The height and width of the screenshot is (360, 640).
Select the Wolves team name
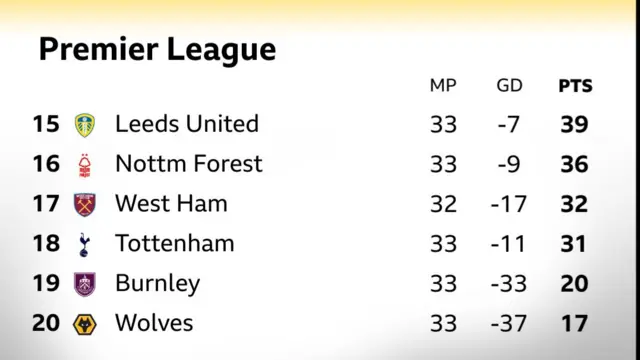pos(154,323)
